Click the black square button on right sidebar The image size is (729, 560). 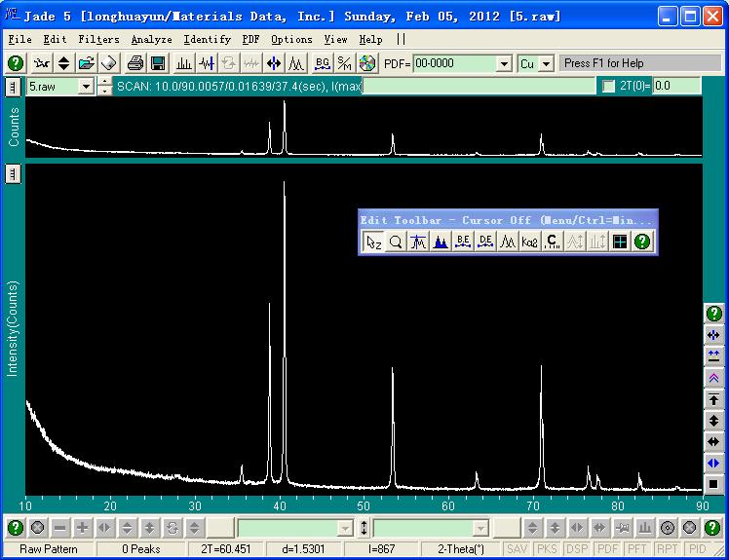click(714, 484)
